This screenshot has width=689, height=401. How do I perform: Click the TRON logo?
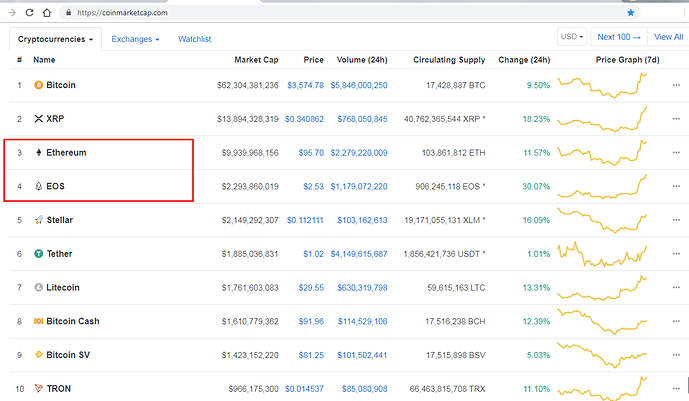[39, 388]
